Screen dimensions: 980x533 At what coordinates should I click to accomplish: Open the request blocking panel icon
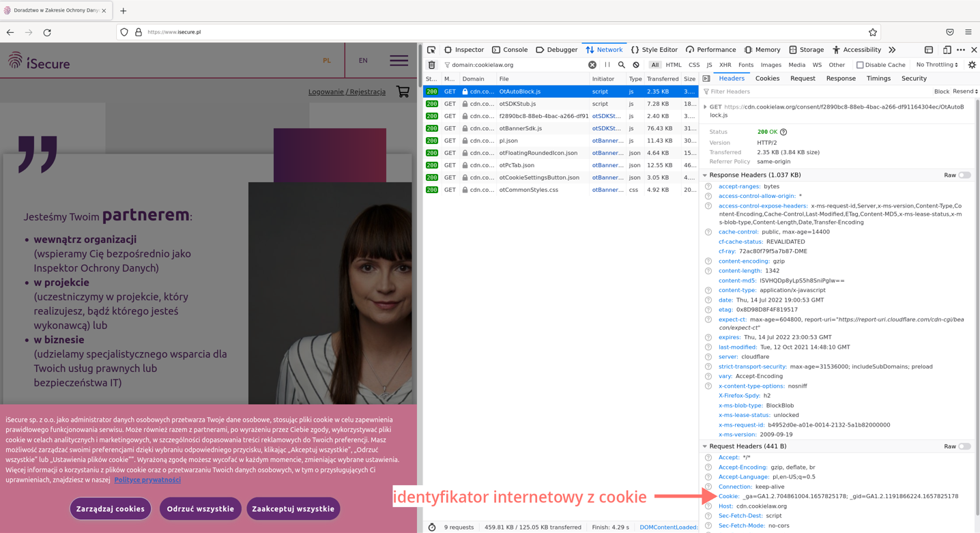636,65
